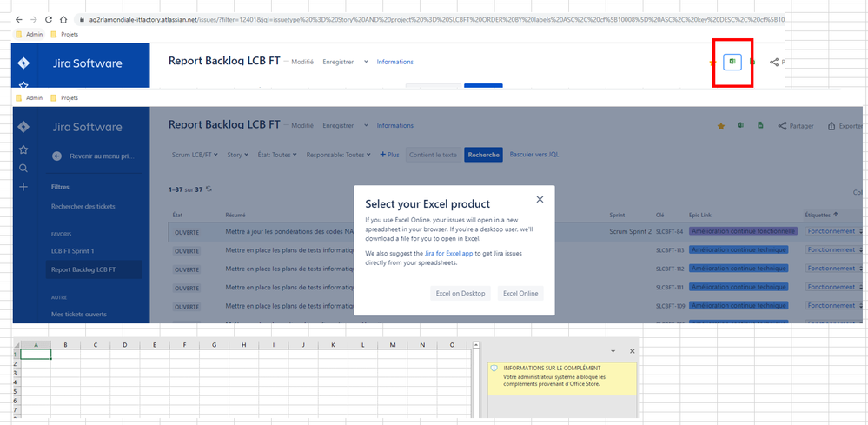Open Mes tickets ouverts filter
Screen dimensions: 868x425
click(78, 314)
